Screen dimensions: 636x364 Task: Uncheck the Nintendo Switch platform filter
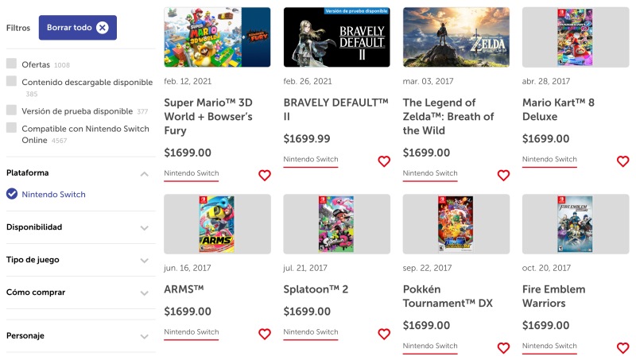click(x=12, y=194)
